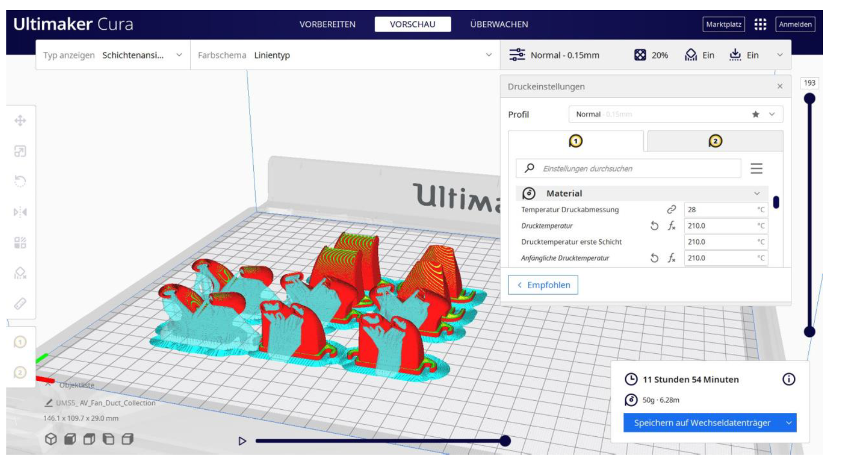868x470 pixels.
Task: Open the ÜBERWACHEN stage
Action: [x=498, y=24]
